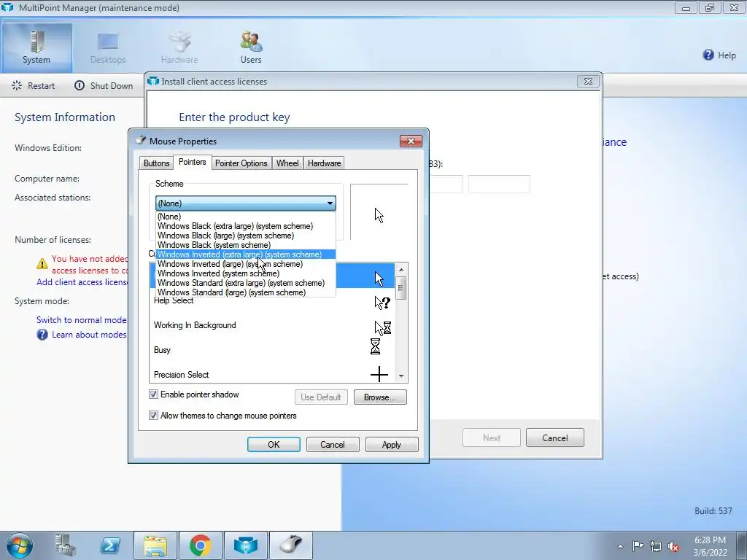747x560 pixels.
Task: Click the Add client access licenses link
Action: 82,282
